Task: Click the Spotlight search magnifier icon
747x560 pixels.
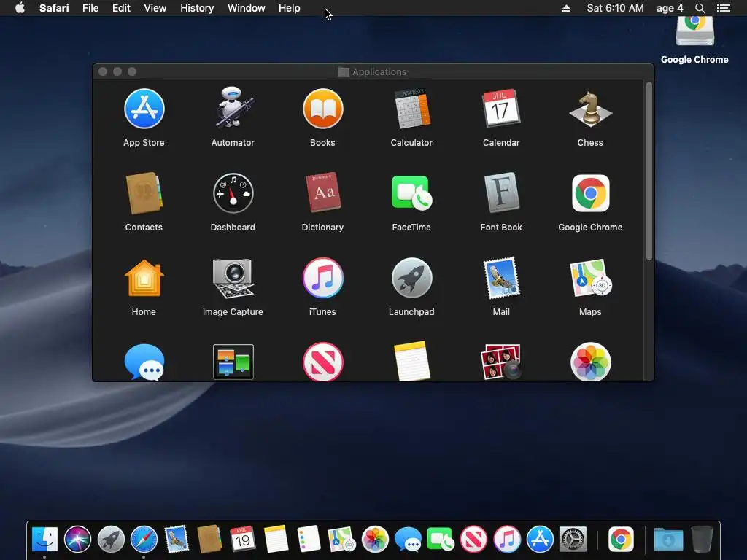Action: [700, 8]
